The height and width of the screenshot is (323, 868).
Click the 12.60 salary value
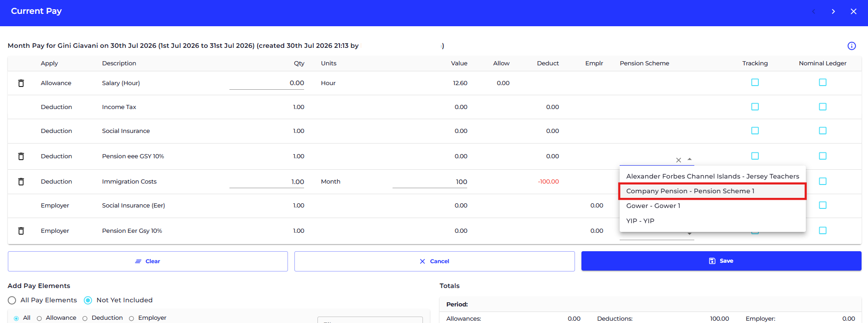click(460, 83)
